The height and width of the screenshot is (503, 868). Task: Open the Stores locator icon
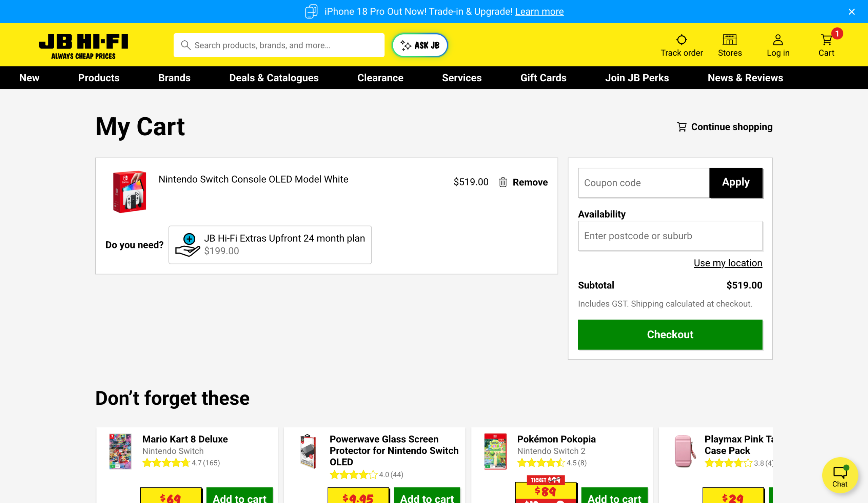[730, 40]
